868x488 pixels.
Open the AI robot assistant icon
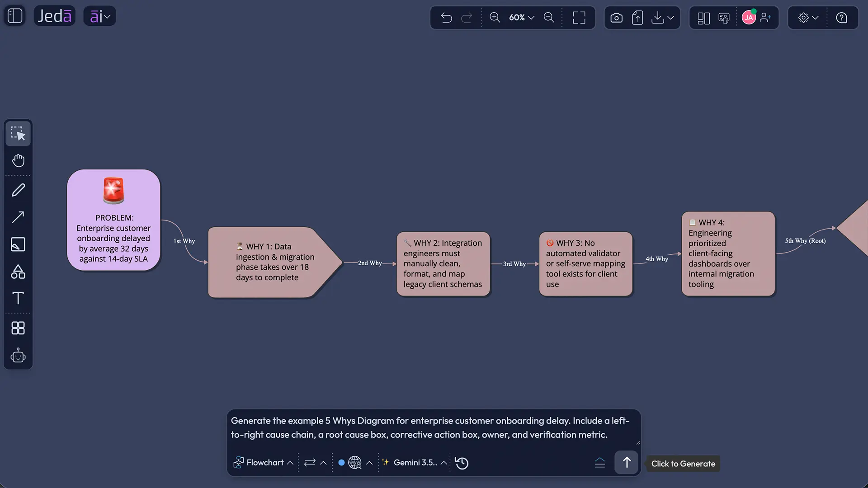pyautogui.click(x=18, y=356)
